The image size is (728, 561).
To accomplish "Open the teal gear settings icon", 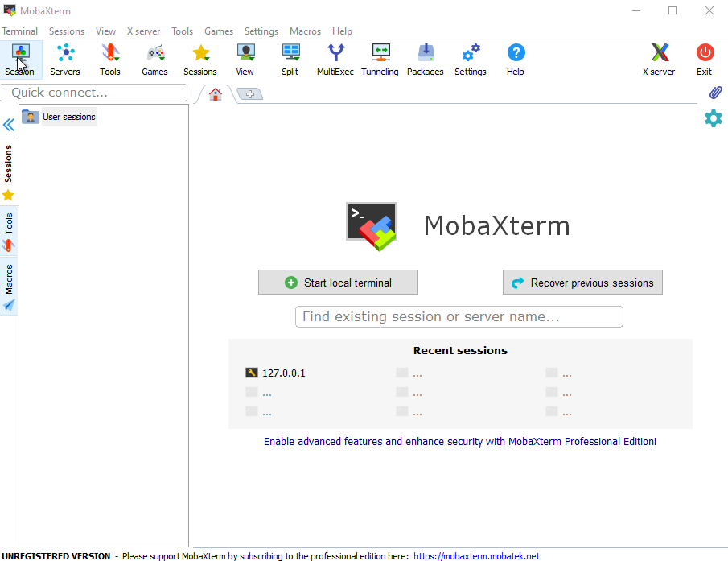I will [713, 118].
